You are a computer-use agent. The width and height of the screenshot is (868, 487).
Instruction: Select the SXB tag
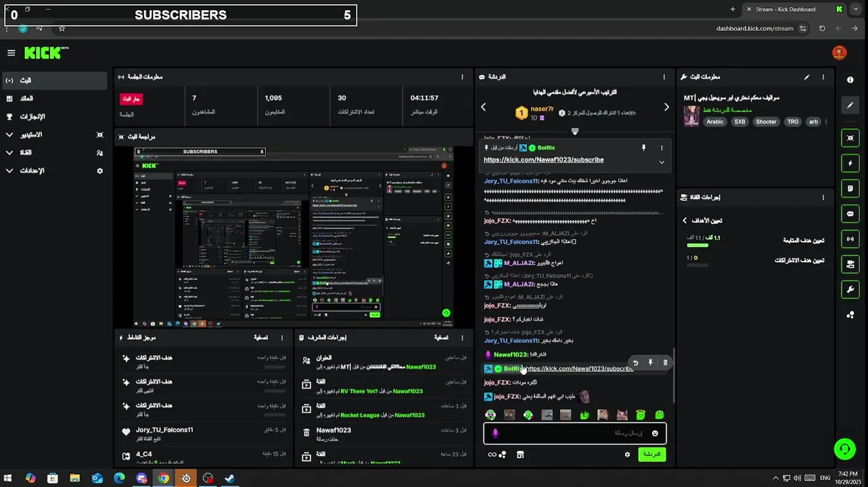739,122
